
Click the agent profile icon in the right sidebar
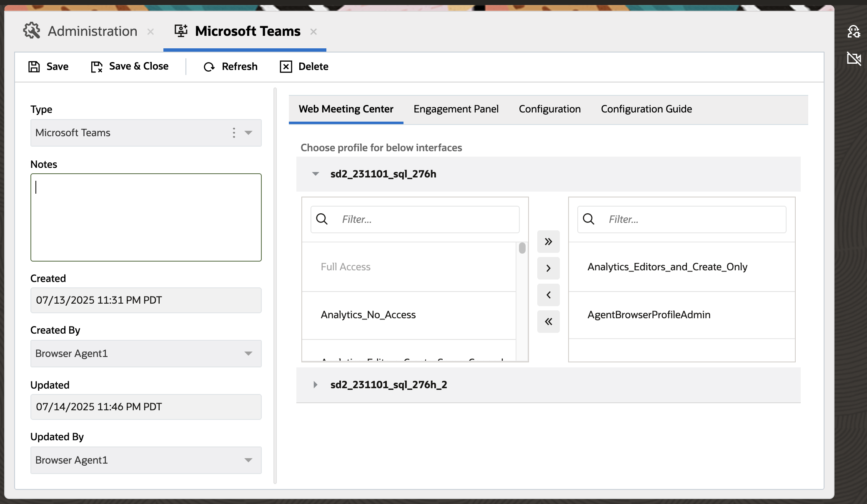[x=854, y=31]
